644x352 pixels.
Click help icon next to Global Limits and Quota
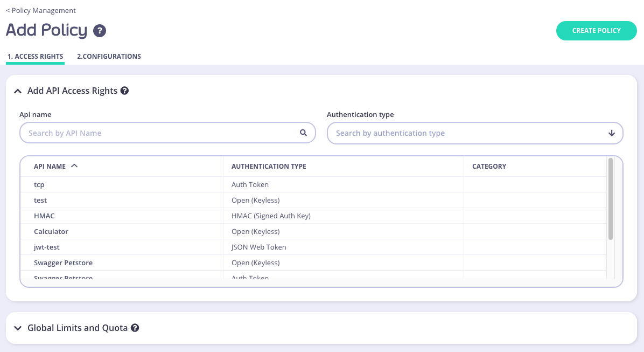(x=135, y=328)
